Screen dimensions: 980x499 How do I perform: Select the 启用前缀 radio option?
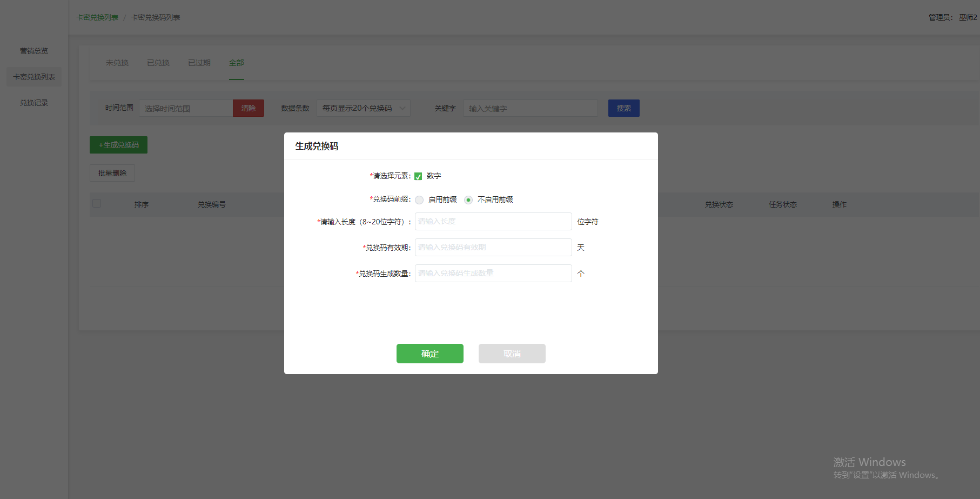click(419, 200)
